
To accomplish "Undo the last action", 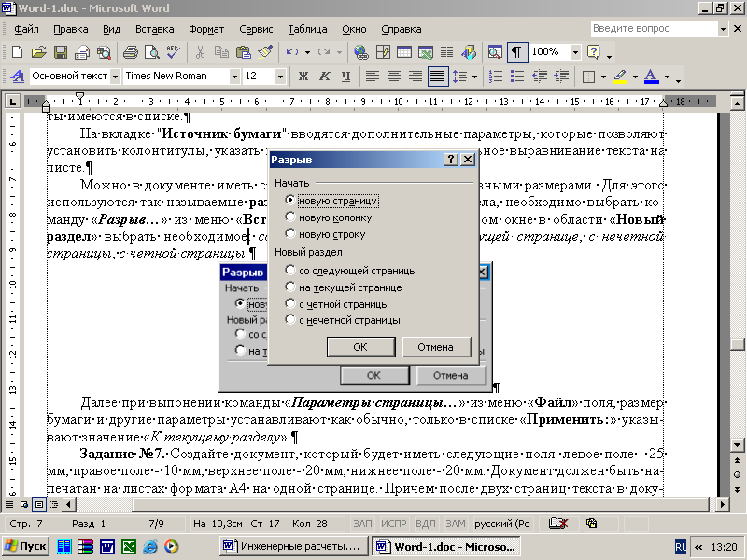I will [x=292, y=52].
